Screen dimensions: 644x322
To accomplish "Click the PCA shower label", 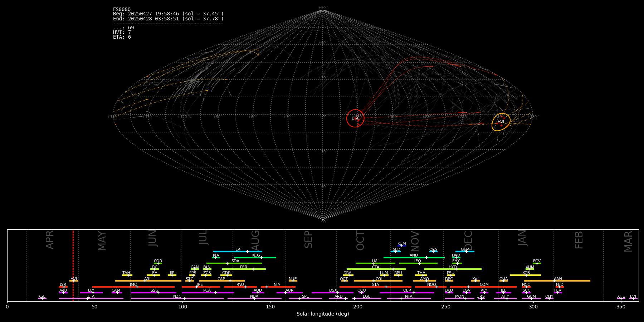I will (207, 291).
